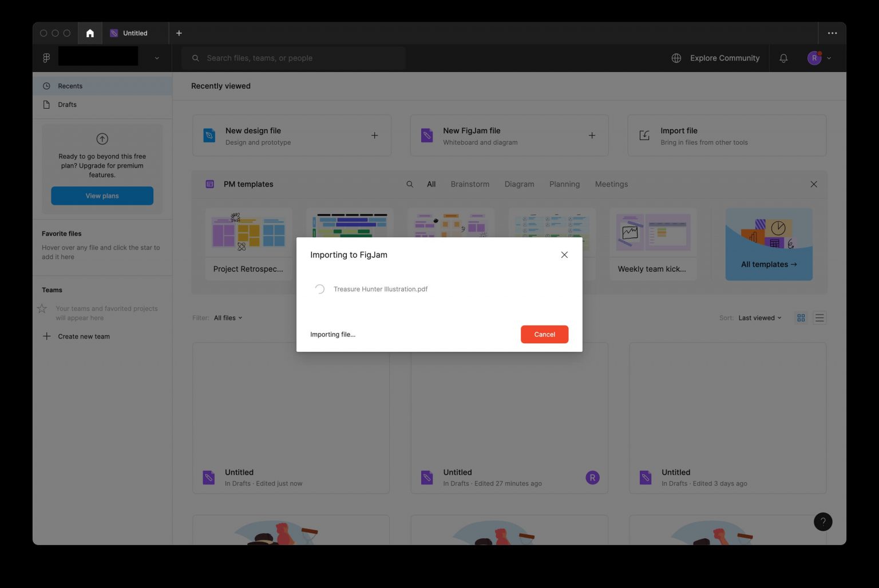
Task: Open the Filter All files dropdown
Action: (x=227, y=317)
